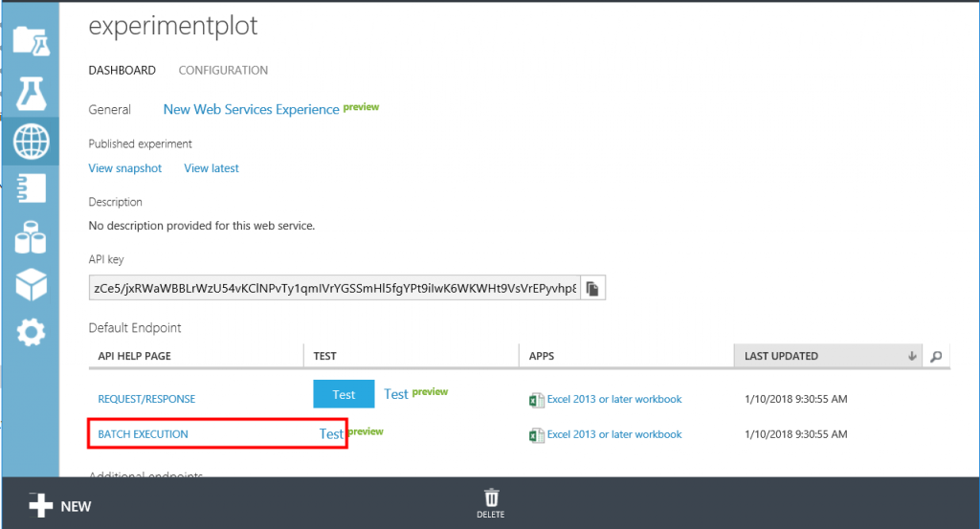The image size is (980, 529).
Task: Click the Published experiment label
Action: pos(140,143)
